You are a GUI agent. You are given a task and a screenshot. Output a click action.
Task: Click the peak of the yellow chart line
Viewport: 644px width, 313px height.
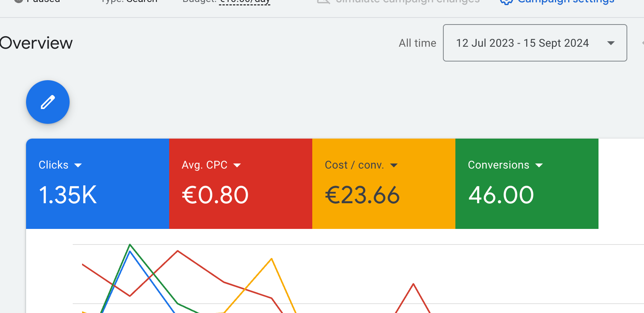point(271,258)
